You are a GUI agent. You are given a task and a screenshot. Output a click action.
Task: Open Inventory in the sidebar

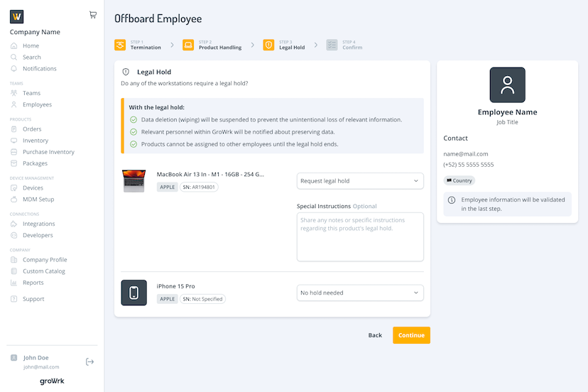(36, 141)
